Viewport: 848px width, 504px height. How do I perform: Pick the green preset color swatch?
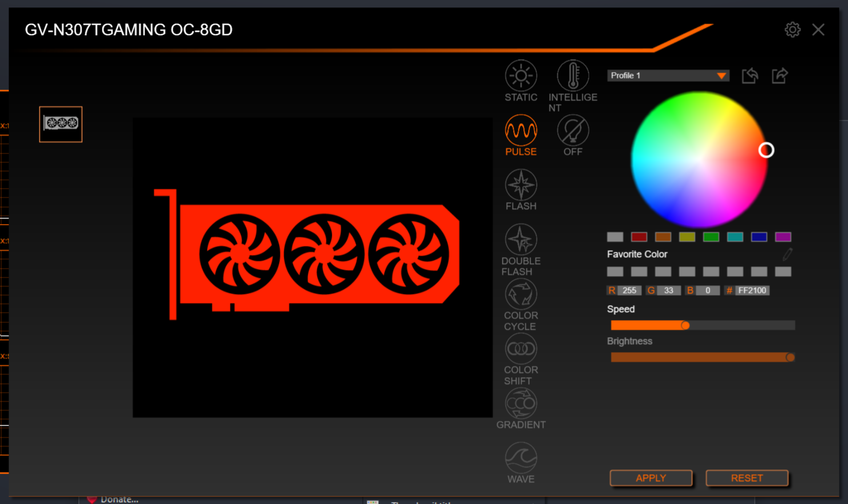711,237
